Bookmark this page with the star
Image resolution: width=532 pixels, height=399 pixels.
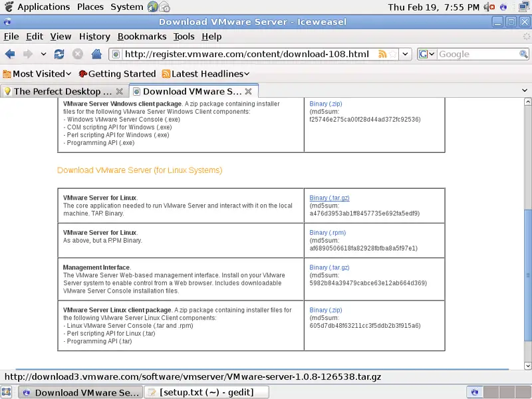tap(393, 55)
